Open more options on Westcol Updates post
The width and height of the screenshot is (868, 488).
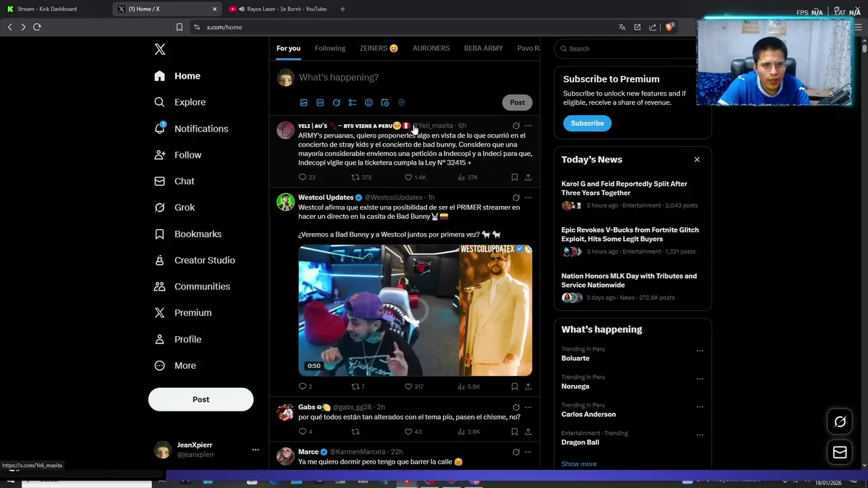pos(528,198)
